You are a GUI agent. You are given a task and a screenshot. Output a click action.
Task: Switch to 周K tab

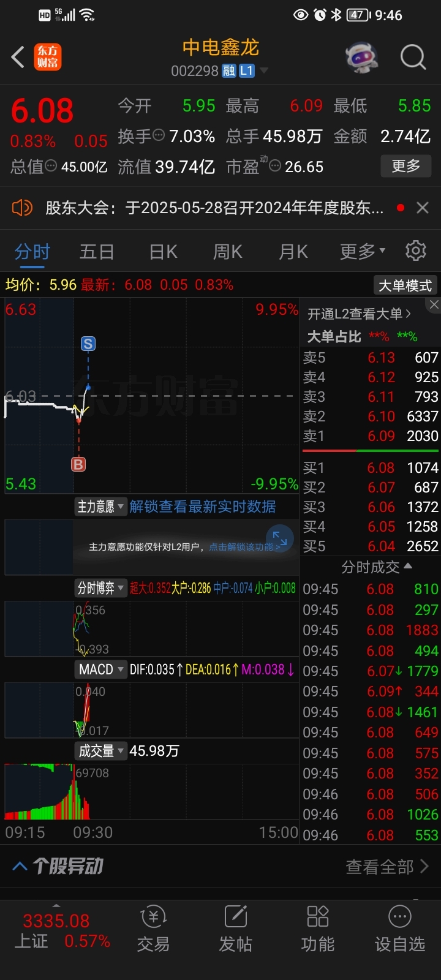pos(228,251)
